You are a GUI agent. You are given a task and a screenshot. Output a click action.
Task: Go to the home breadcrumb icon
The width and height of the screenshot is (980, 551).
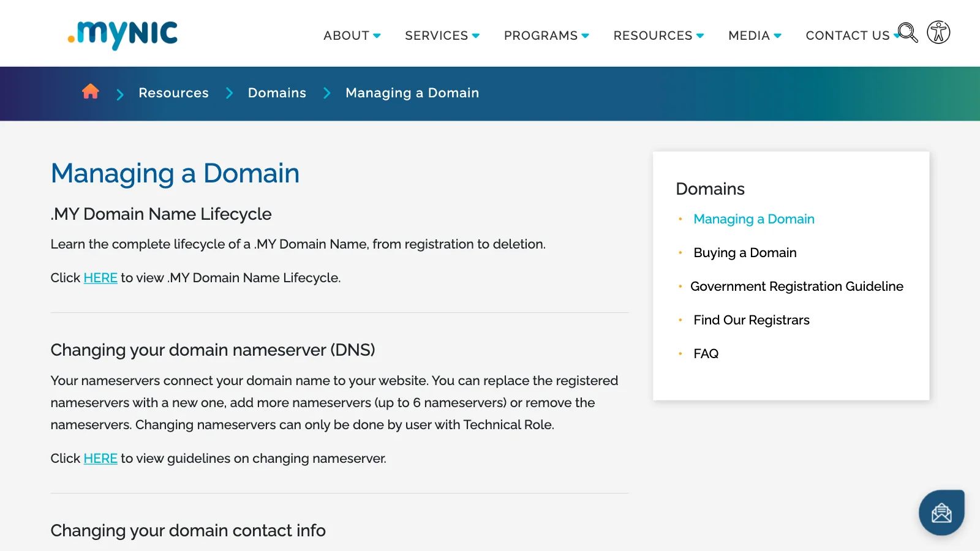pos(91,92)
